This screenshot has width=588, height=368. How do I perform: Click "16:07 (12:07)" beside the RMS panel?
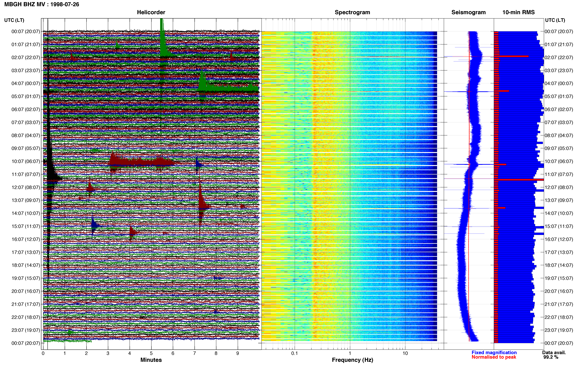[x=559, y=239]
